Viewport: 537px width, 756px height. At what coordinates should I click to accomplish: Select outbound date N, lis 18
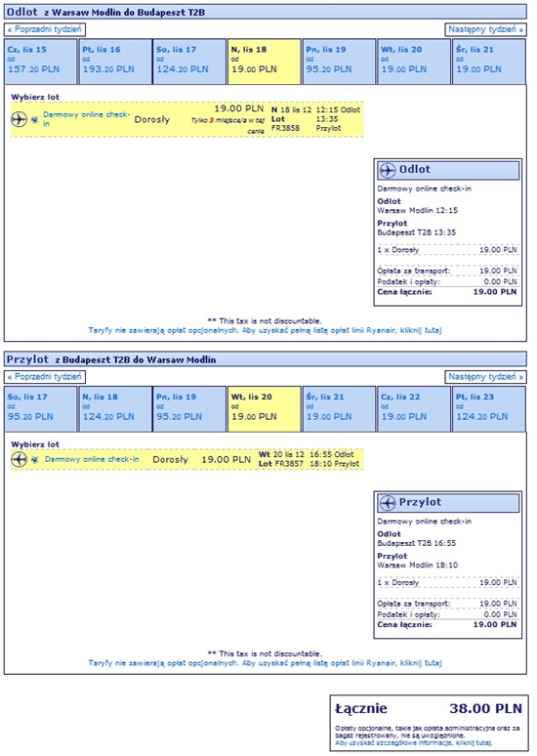point(265,62)
